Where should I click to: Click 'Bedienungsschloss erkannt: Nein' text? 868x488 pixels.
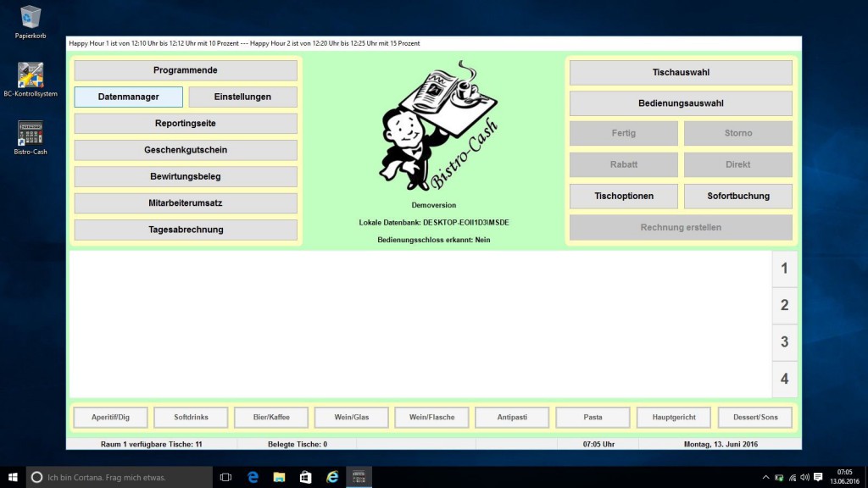click(433, 240)
